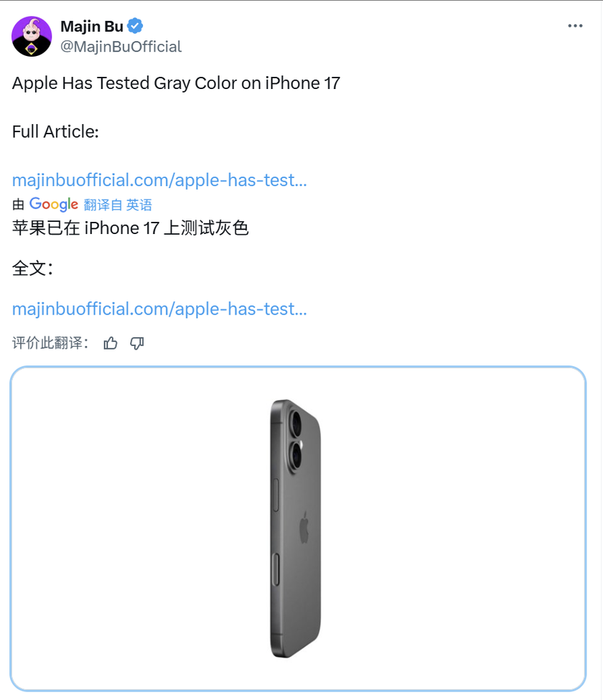The image size is (603, 700).
Task: Click the phone's camera module in the image
Action: 294,439
